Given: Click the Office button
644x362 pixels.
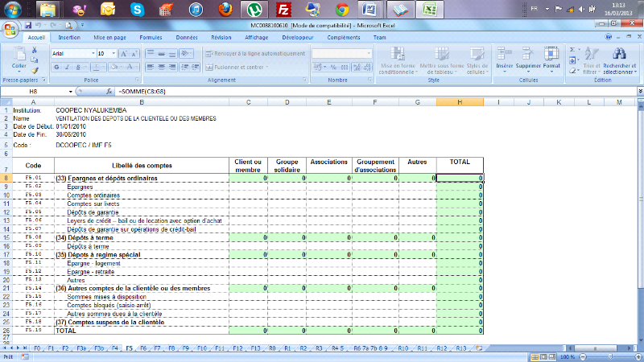Looking at the screenshot, I should 10,29.
